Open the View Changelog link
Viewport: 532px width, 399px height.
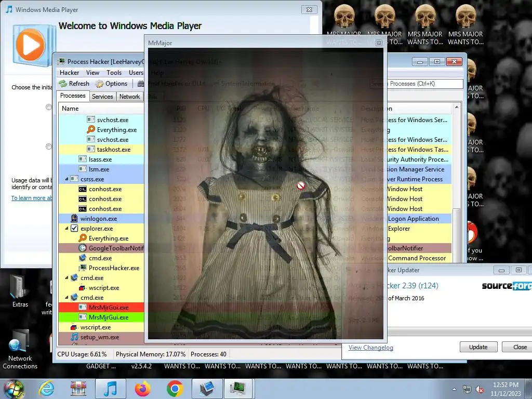370,348
